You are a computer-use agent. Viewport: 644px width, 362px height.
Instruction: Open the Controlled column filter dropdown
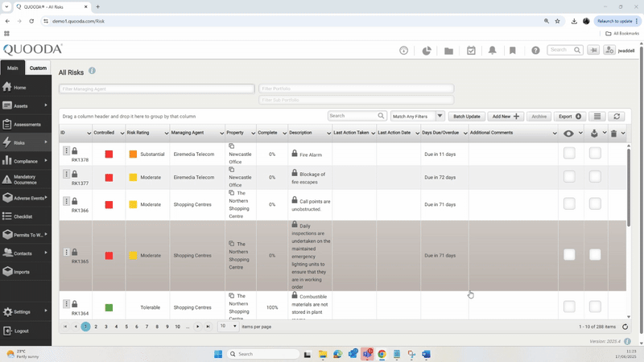coord(122,134)
